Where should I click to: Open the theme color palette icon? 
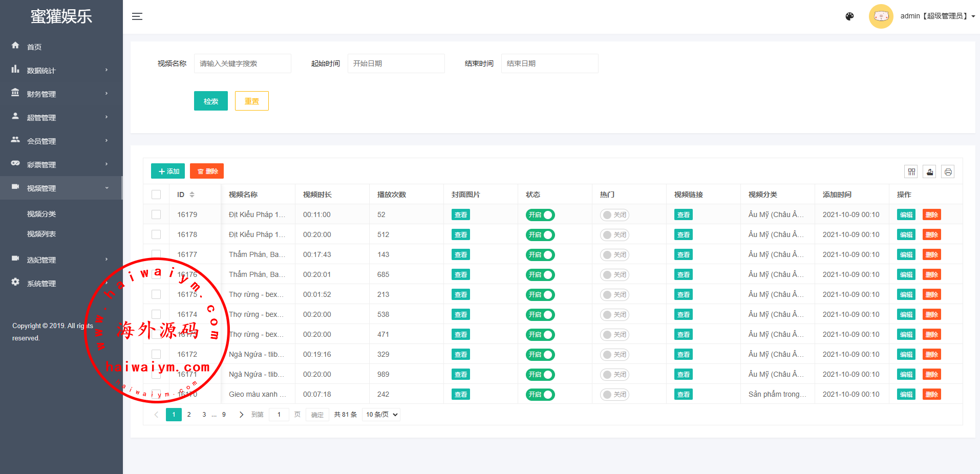[x=849, y=16]
